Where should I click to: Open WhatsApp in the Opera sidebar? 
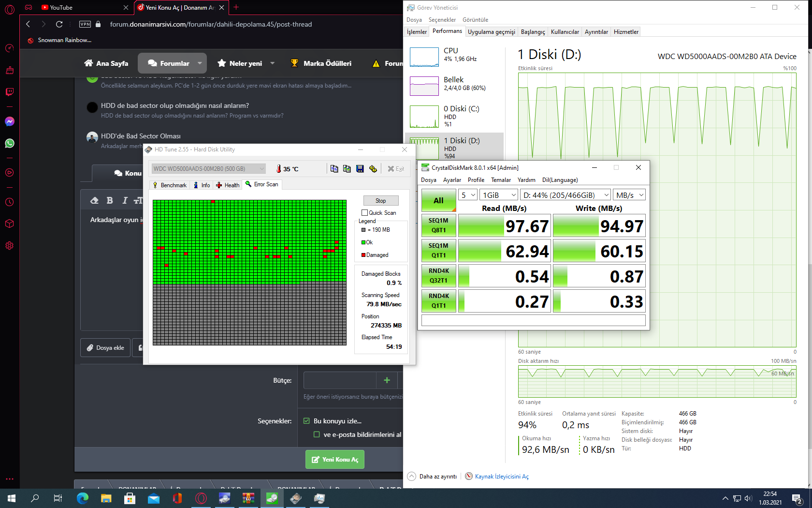tap(10, 143)
